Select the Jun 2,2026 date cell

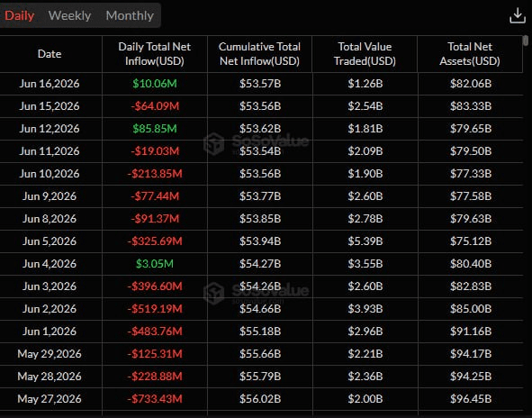point(50,309)
